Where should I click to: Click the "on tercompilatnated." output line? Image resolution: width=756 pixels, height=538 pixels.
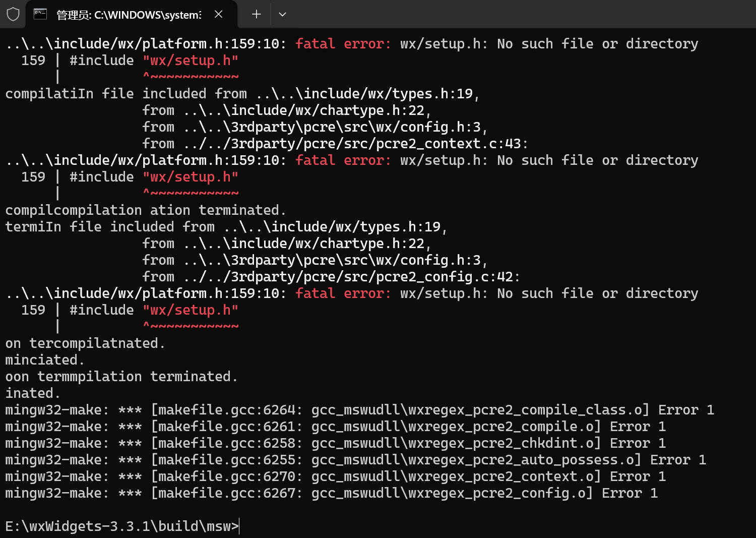tap(85, 343)
